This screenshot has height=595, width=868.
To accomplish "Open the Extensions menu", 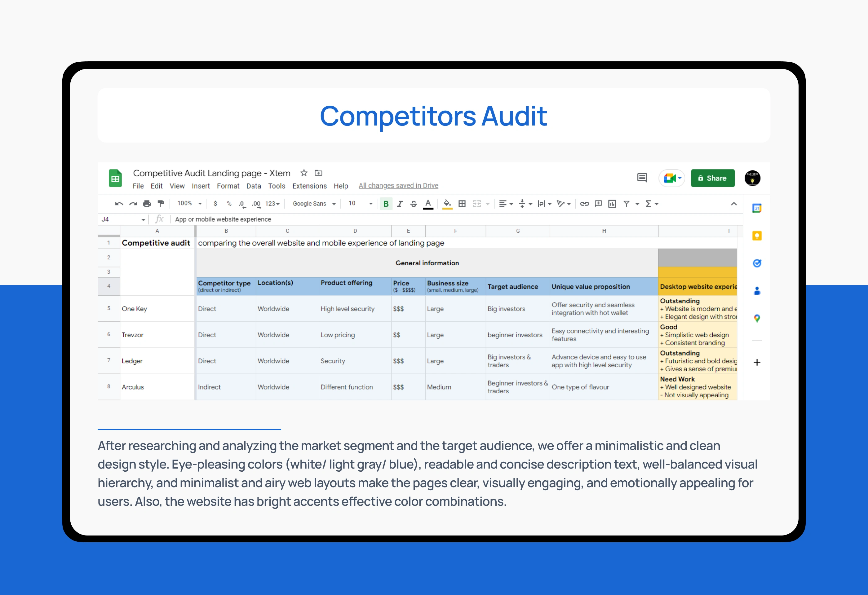I will coord(309,186).
